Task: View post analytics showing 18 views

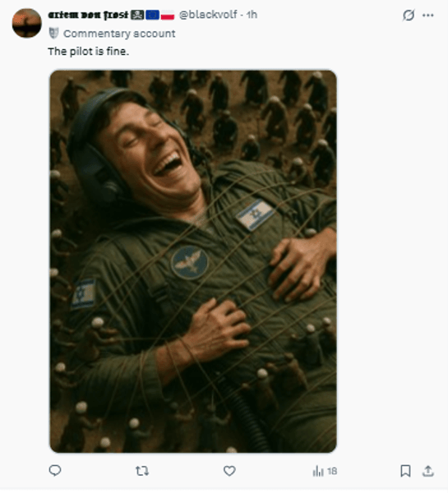Action: (x=325, y=471)
